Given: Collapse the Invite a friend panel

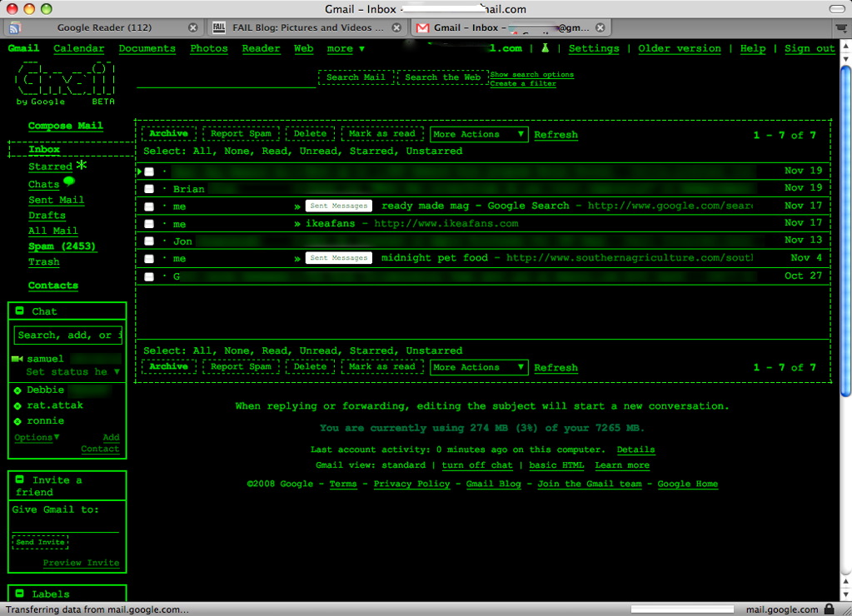Looking at the screenshot, I should [x=19, y=479].
